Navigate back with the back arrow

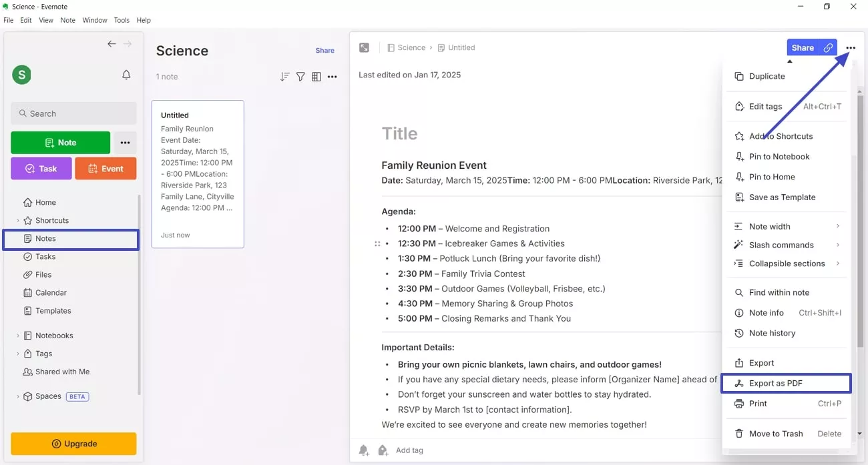(x=112, y=43)
